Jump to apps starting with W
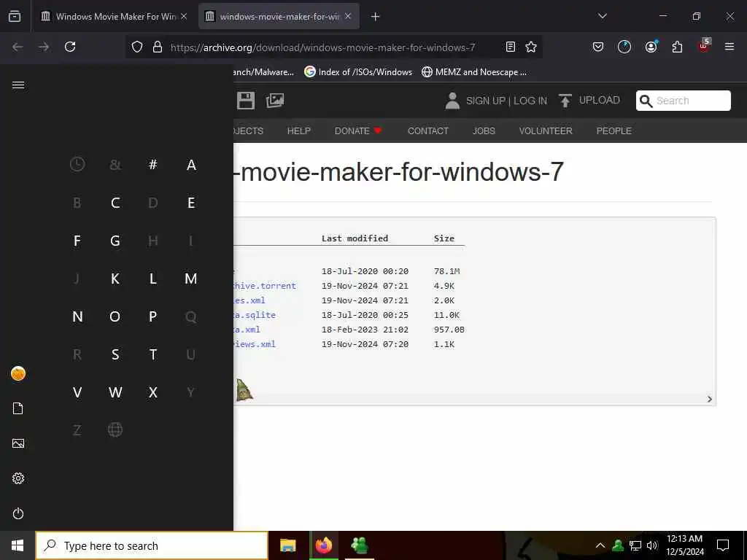747x560 pixels. [x=115, y=392]
